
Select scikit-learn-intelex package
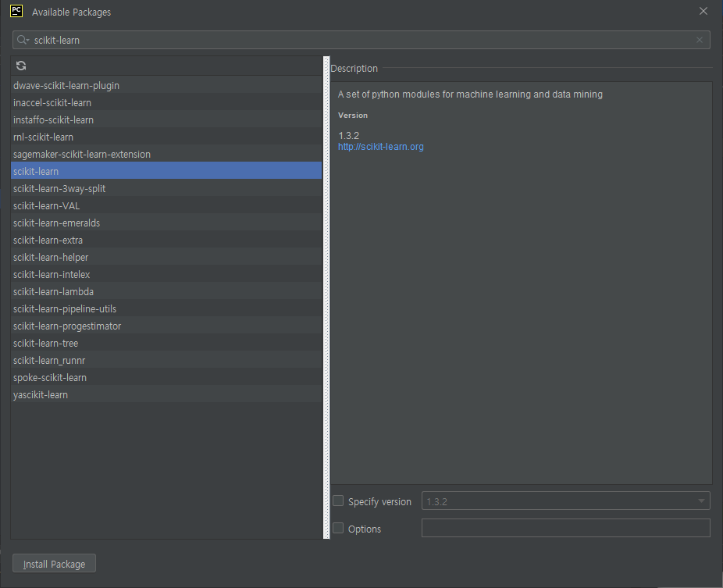(166, 274)
